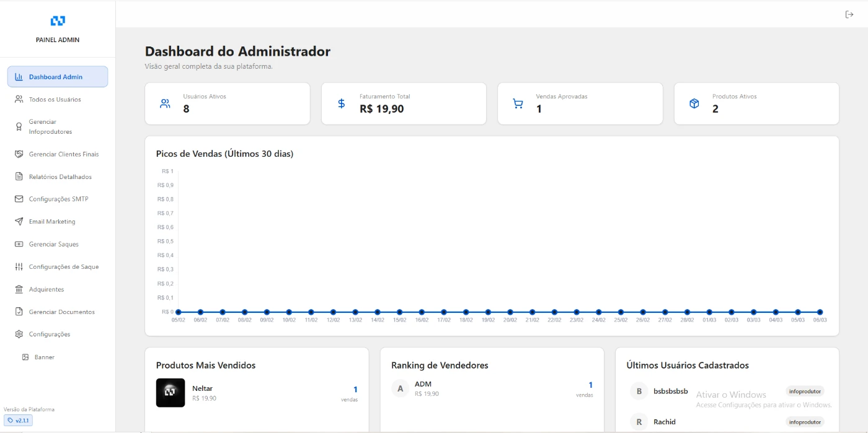868x433 pixels.
Task: Click the Neltar product thumbnail
Action: pyautogui.click(x=170, y=393)
